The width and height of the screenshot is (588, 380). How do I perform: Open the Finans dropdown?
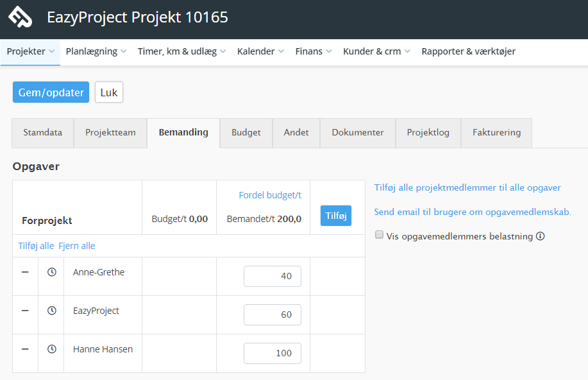click(314, 51)
